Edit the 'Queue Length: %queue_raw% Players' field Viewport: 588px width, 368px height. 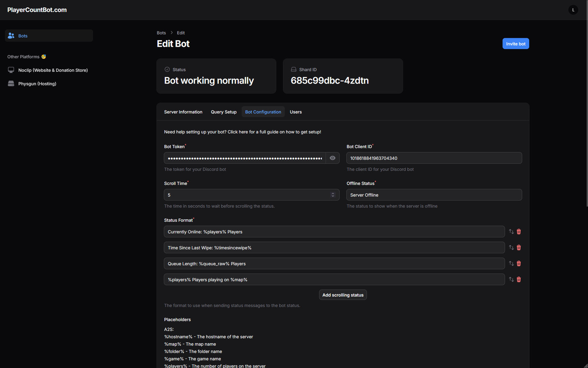[x=334, y=263]
